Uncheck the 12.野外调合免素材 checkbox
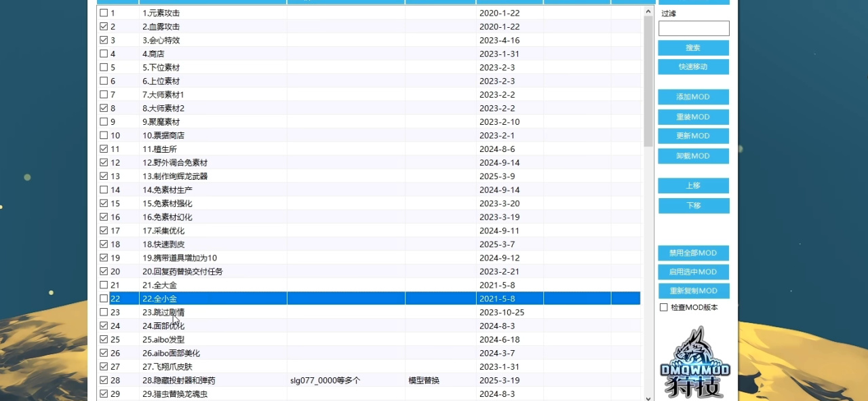 click(104, 162)
